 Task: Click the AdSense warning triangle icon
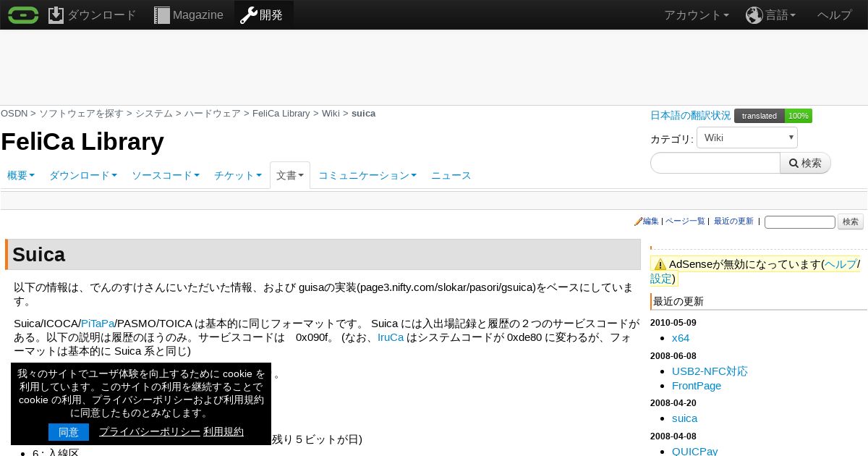point(660,264)
